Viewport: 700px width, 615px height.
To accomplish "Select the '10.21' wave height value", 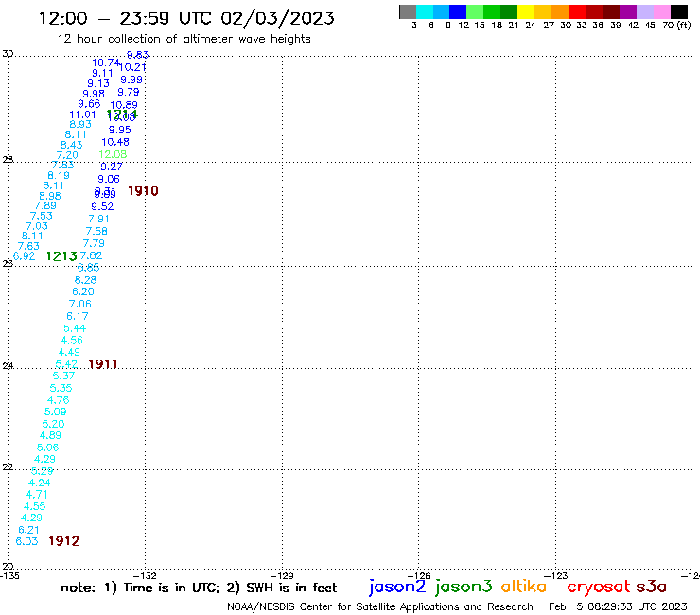I will point(133,67).
